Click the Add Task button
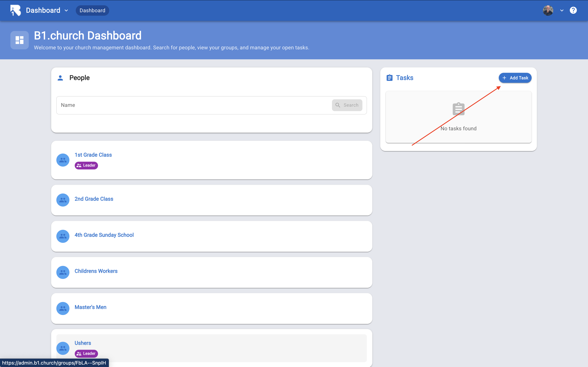 click(x=515, y=78)
